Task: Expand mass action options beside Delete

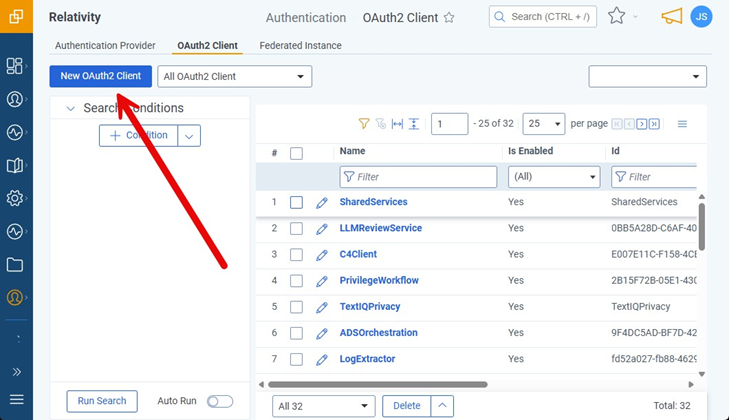Action: [x=442, y=406]
